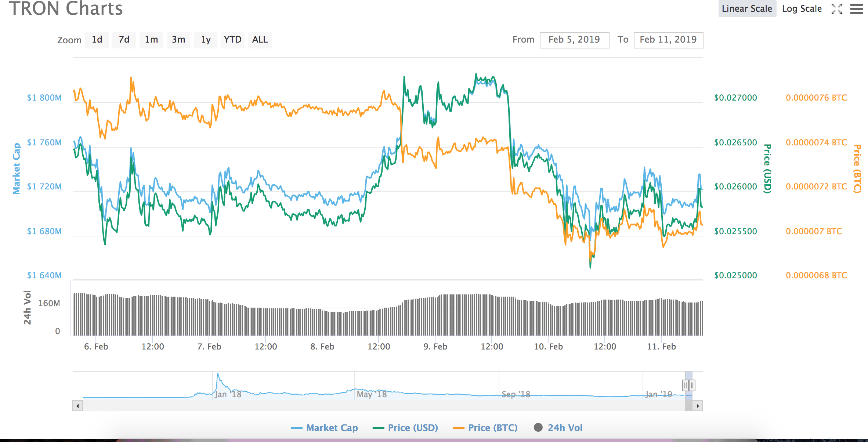
Task: Grab the navigator right range handle
Action: coord(692,385)
